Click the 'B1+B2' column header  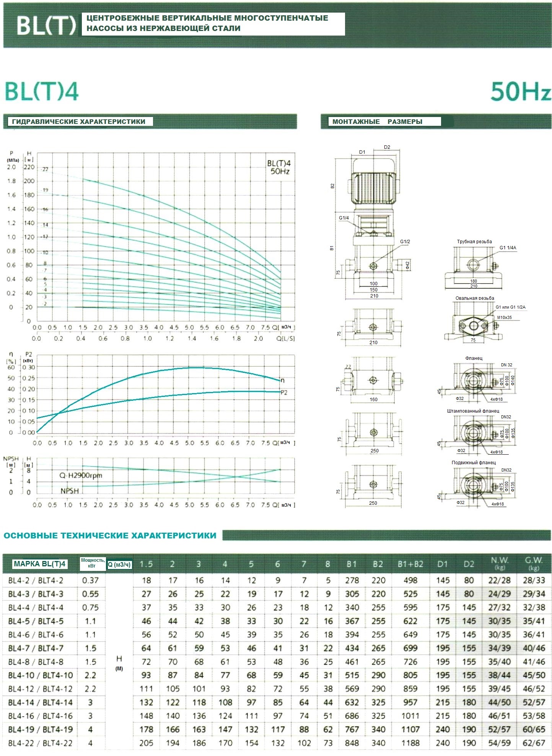410,564
